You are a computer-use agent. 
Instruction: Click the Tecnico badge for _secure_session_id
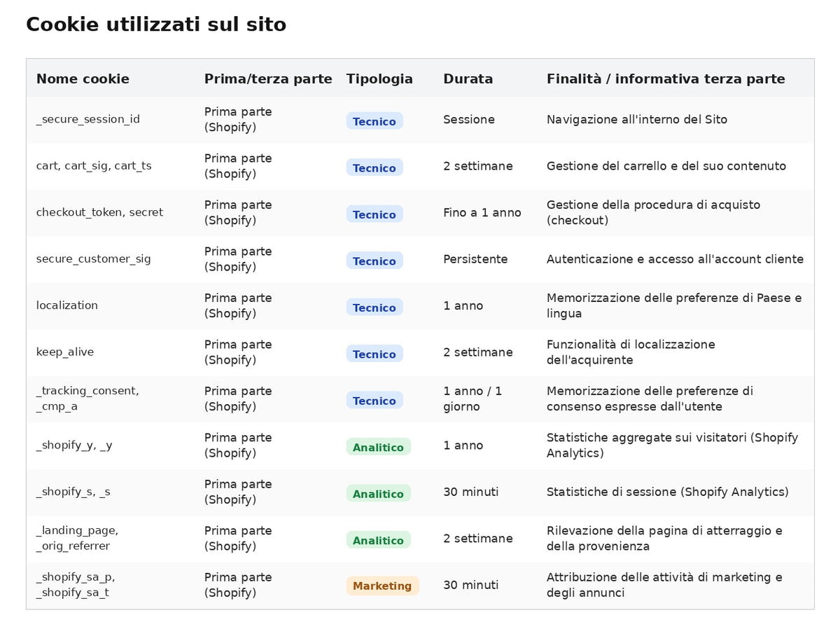click(x=374, y=121)
